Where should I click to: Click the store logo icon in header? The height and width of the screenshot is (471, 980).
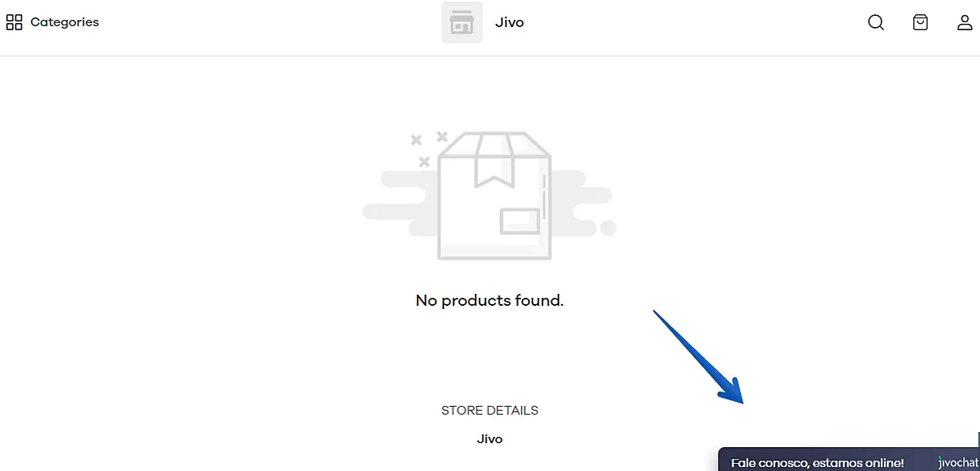coord(461,22)
